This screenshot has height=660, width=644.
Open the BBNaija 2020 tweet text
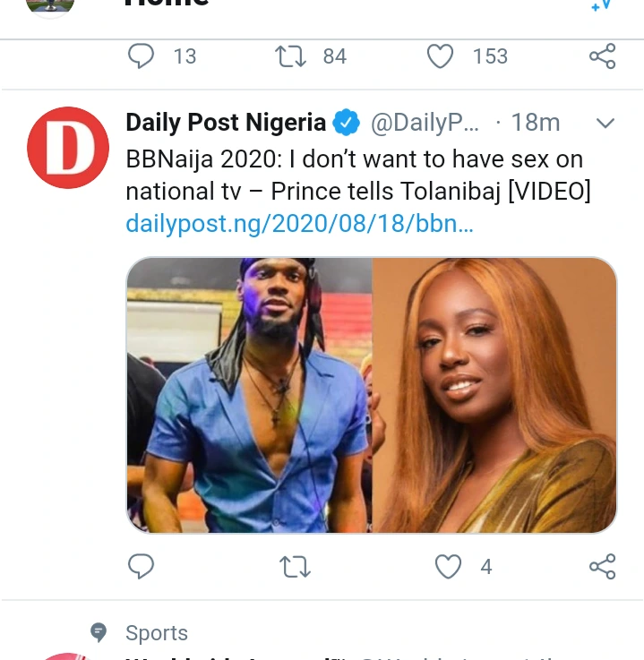coord(356,176)
